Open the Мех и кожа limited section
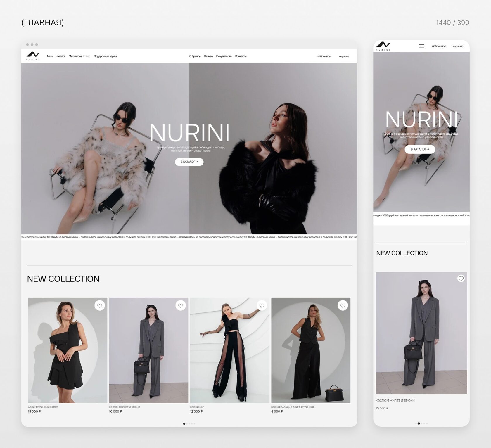 coord(79,56)
